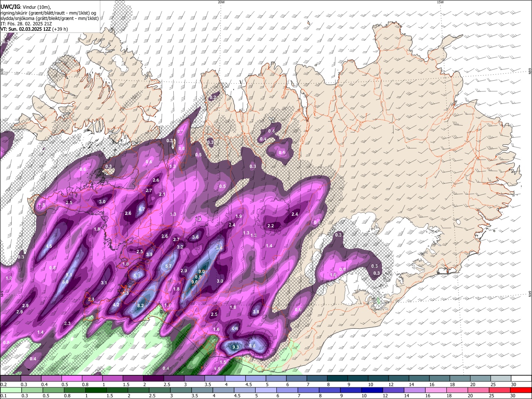Click the 3.6 value label on the map

(x=195, y=237)
